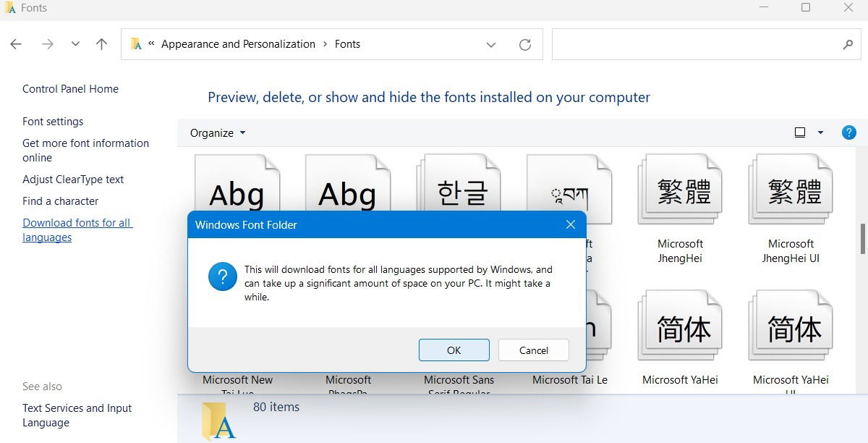Click the search magnifier icon

pos(848,45)
